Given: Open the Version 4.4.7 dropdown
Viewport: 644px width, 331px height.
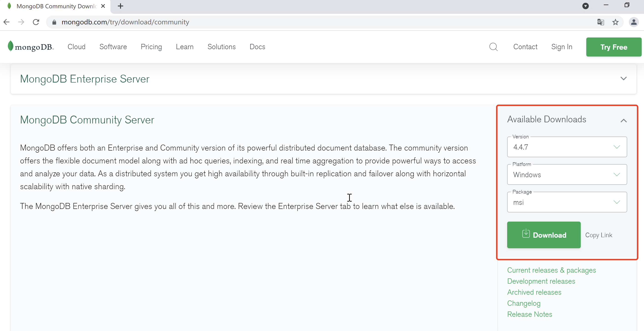Looking at the screenshot, I should 567,147.
